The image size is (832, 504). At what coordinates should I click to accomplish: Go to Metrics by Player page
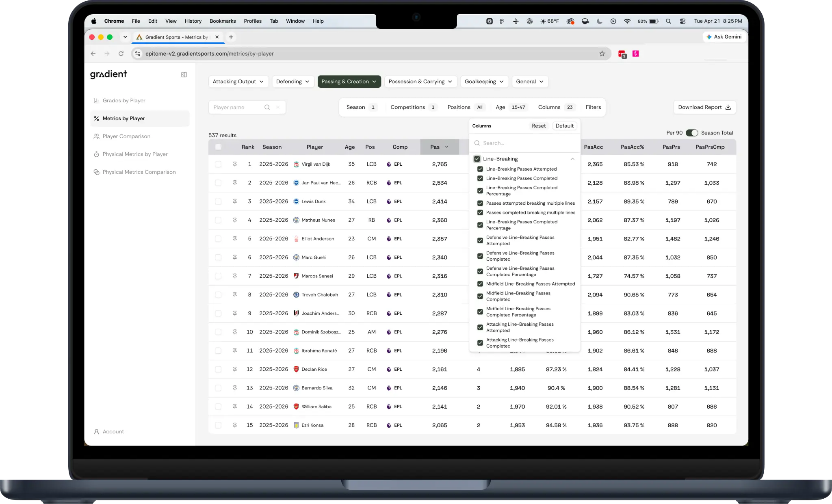pyautogui.click(x=140, y=119)
